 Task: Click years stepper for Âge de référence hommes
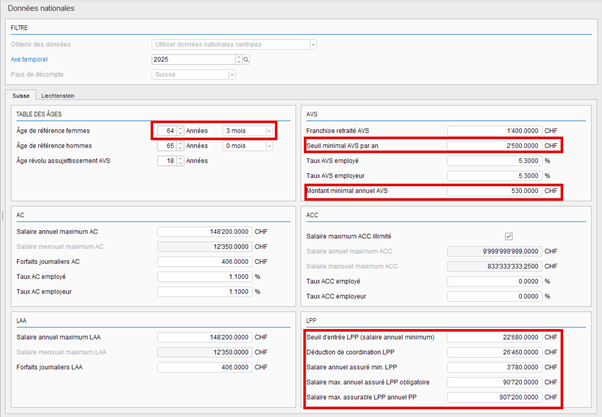[180, 146]
